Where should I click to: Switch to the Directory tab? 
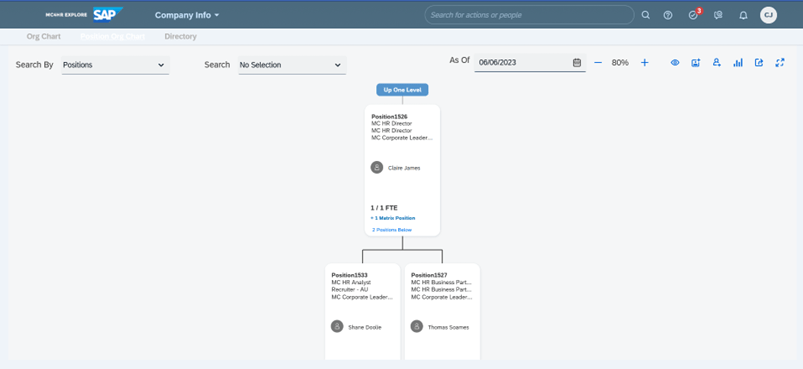tap(180, 36)
